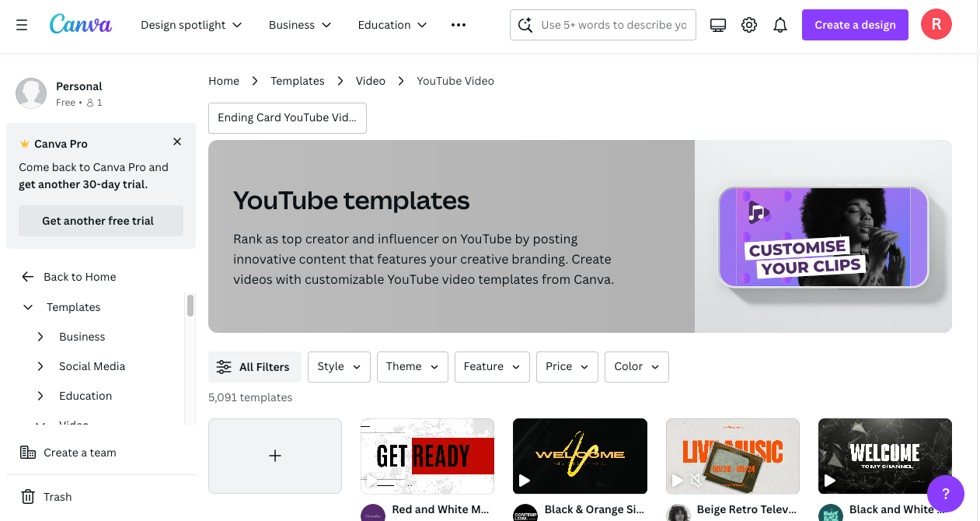Select Ending Card YouTube Video chip

click(288, 118)
